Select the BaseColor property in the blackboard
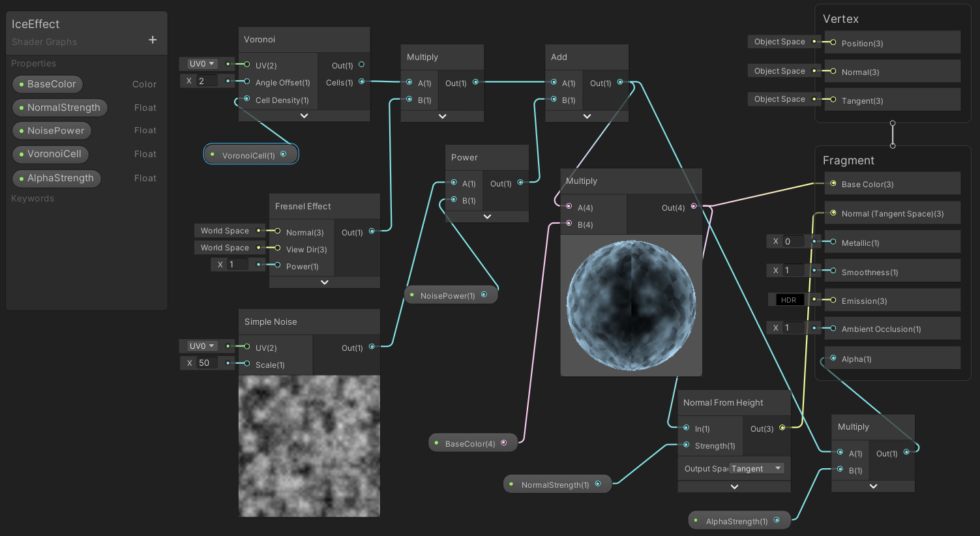 (47, 84)
